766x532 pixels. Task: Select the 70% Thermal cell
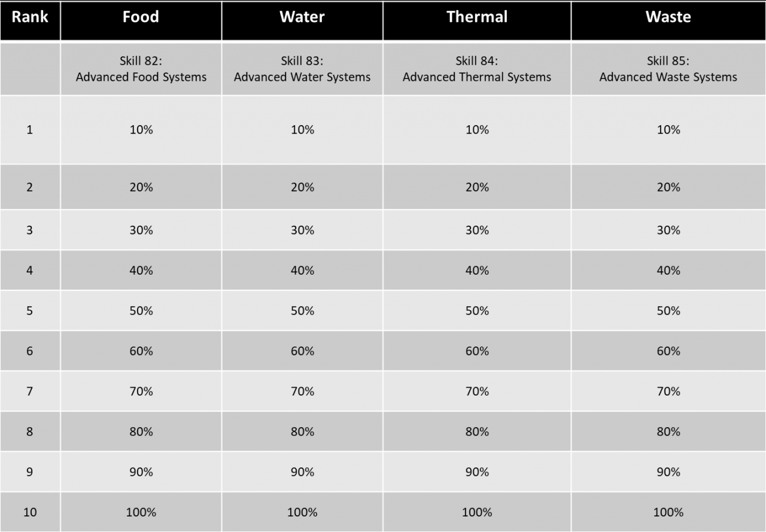[477, 391]
